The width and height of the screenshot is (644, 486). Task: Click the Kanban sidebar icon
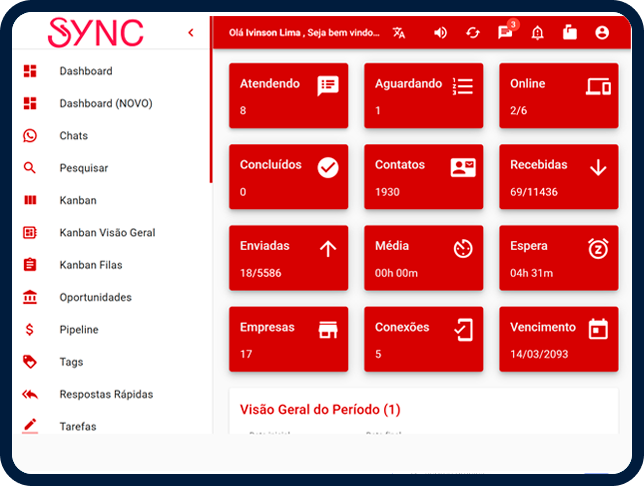tap(30, 200)
